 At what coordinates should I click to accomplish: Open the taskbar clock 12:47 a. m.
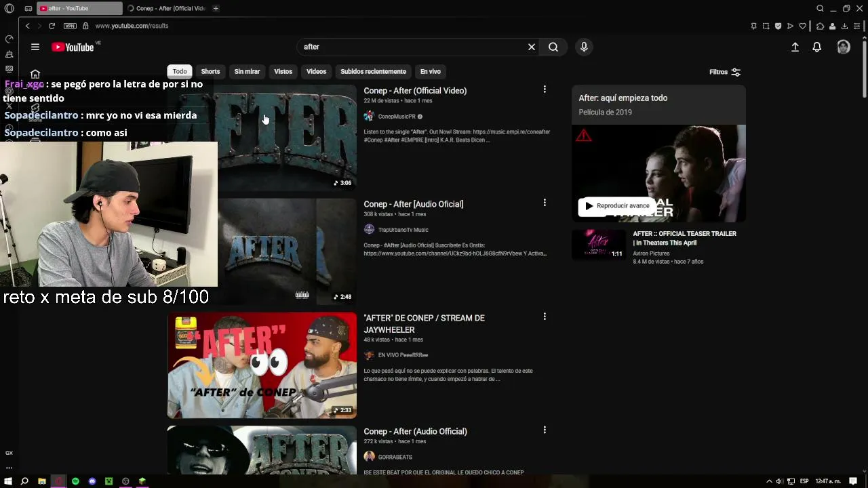(x=827, y=481)
